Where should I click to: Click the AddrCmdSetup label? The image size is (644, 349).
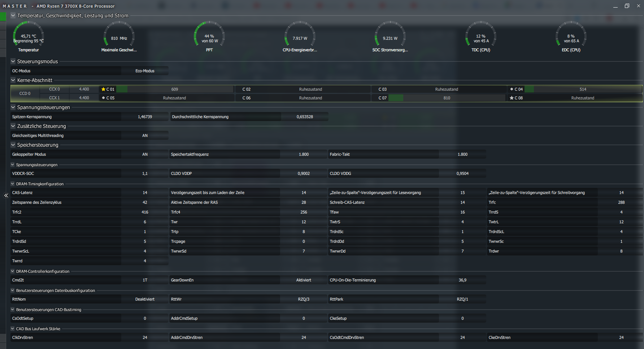tap(184, 318)
